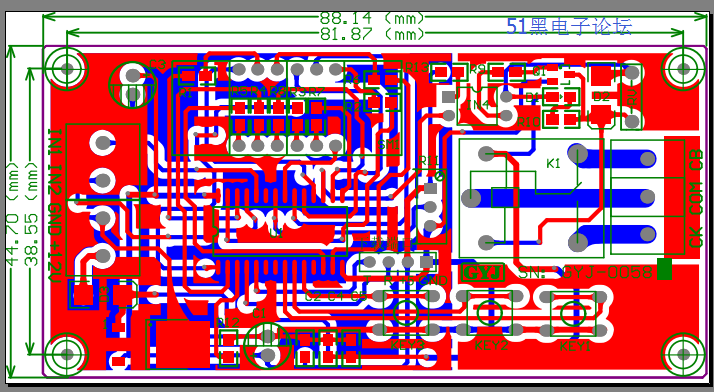This screenshot has width=714, height=392.
Task: Click the C3 capacitor circle
Action: tap(133, 85)
